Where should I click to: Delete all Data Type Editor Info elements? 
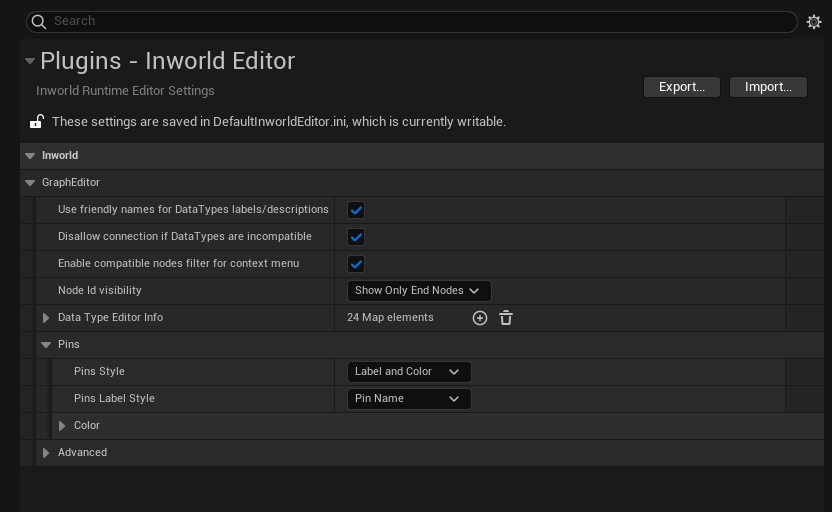coord(506,318)
